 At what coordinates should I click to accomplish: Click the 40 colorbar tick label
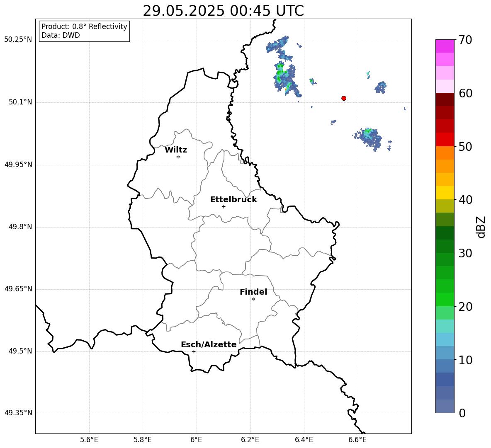pyautogui.click(x=466, y=200)
